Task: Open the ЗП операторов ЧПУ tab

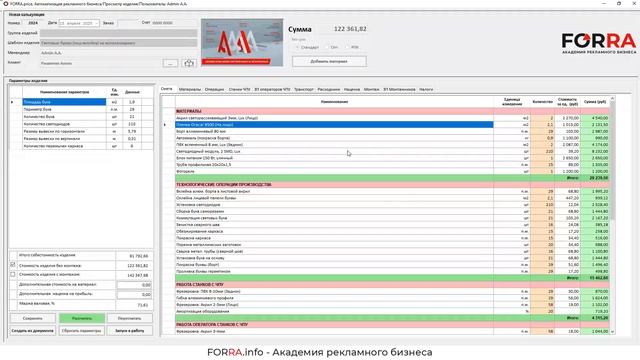Action: (x=272, y=89)
